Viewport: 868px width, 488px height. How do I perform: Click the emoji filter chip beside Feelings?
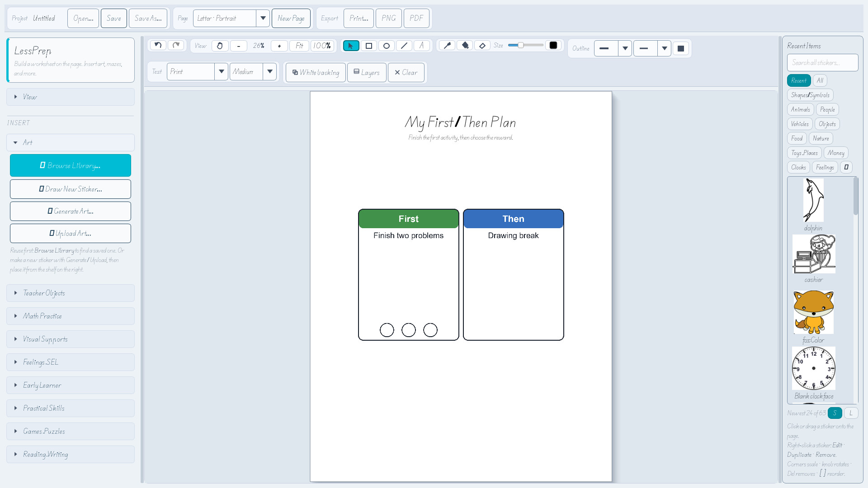click(x=846, y=167)
